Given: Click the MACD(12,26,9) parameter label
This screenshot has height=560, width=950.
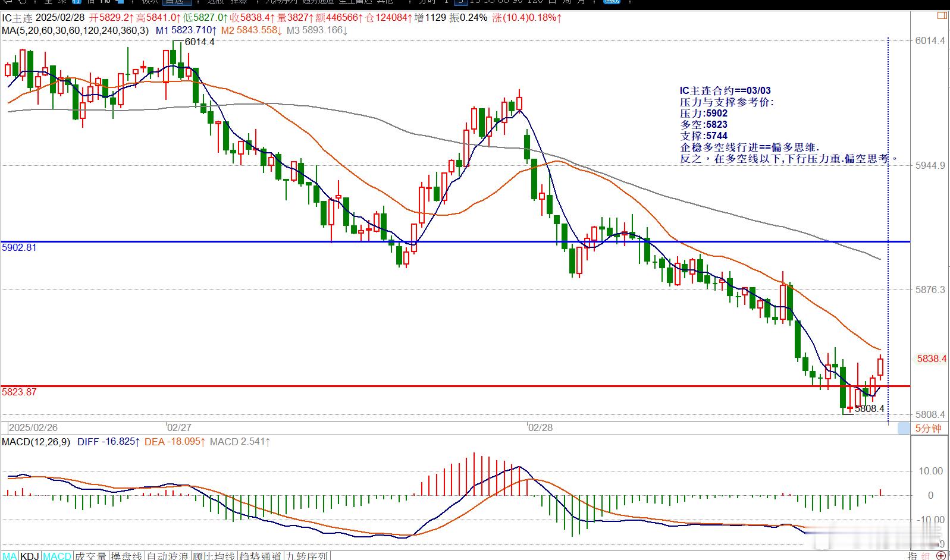Looking at the screenshot, I should [36, 442].
